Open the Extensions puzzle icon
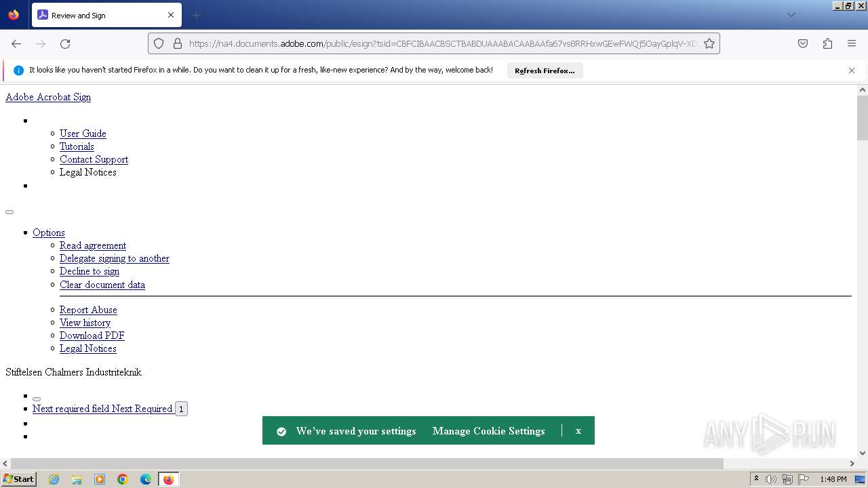Viewport: 868px width, 488px height. pyautogui.click(x=827, y=43)
